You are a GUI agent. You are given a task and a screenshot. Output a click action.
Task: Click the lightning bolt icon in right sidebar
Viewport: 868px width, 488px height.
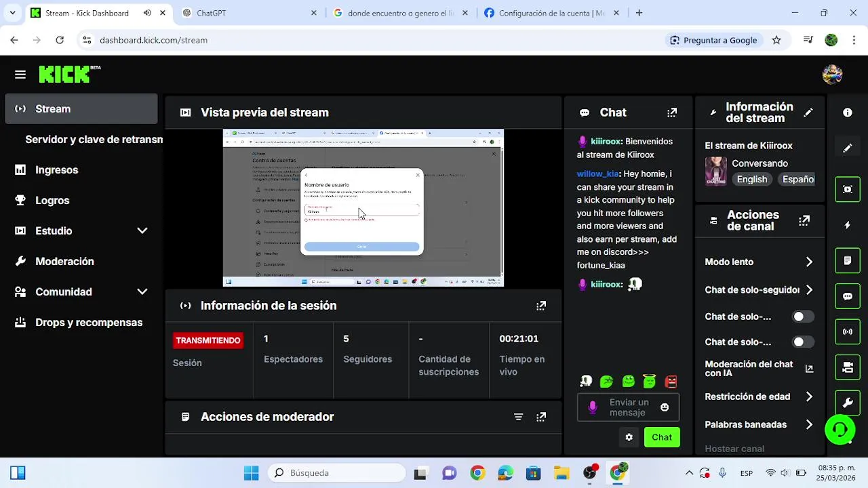point(848,225)
